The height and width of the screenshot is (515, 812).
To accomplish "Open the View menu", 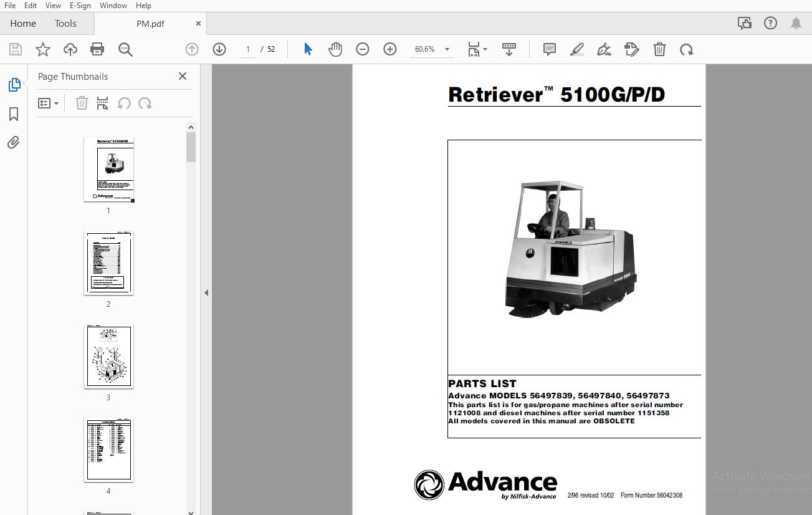I will [x=54, y=5].
